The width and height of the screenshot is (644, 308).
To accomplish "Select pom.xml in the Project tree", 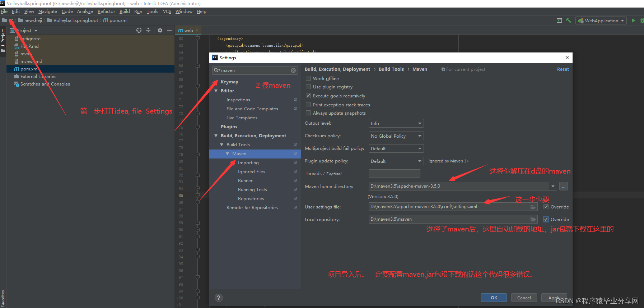I will pyautogui.click(x=90, y=69).
